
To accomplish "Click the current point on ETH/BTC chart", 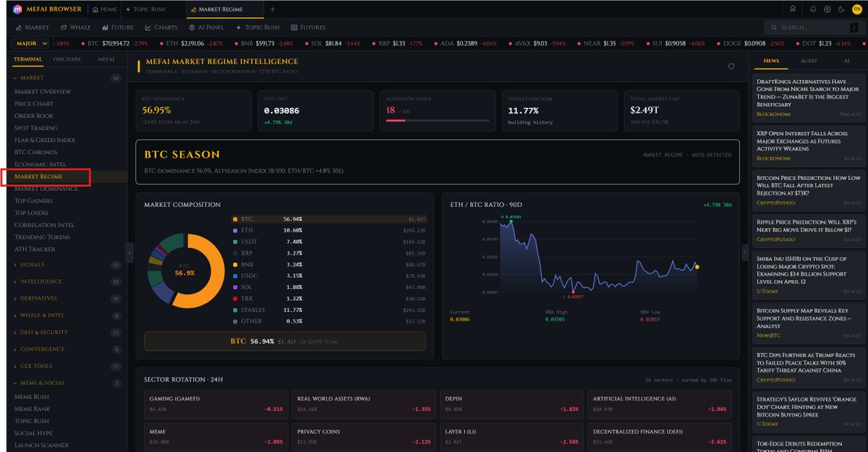I will pos(697,267).
